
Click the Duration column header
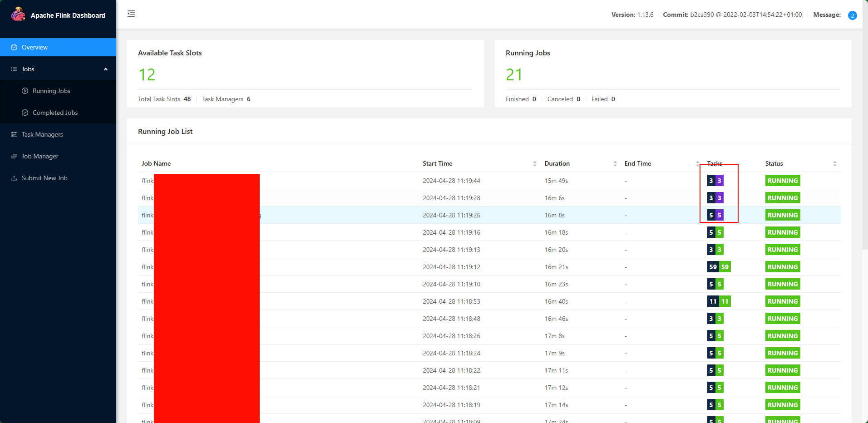557,163
